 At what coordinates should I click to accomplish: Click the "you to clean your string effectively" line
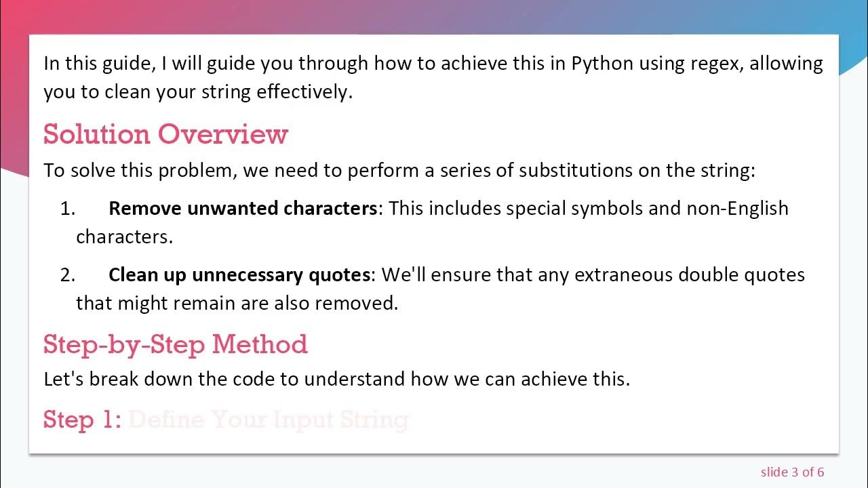click(x=198, y=91)
